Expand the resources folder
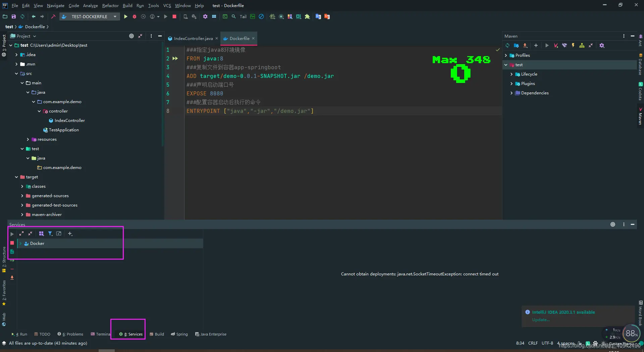This screenshot has height=352, width=644. point(28,139)
